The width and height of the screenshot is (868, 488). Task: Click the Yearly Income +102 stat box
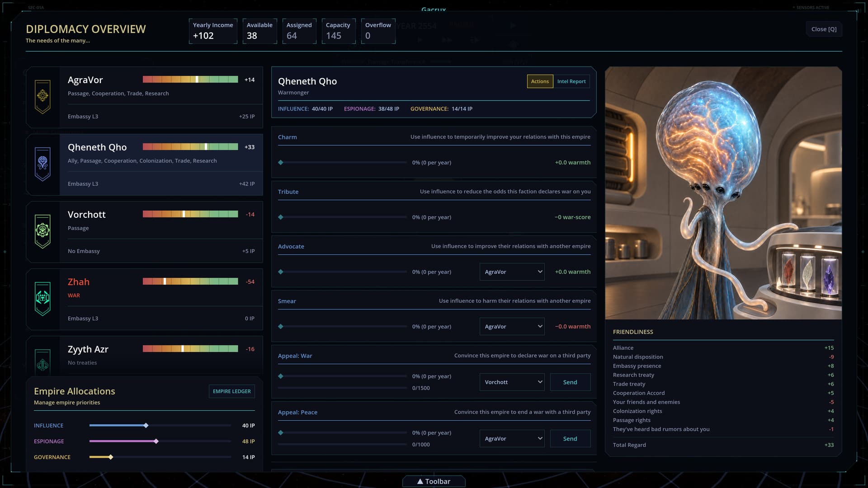pos(213,31)
